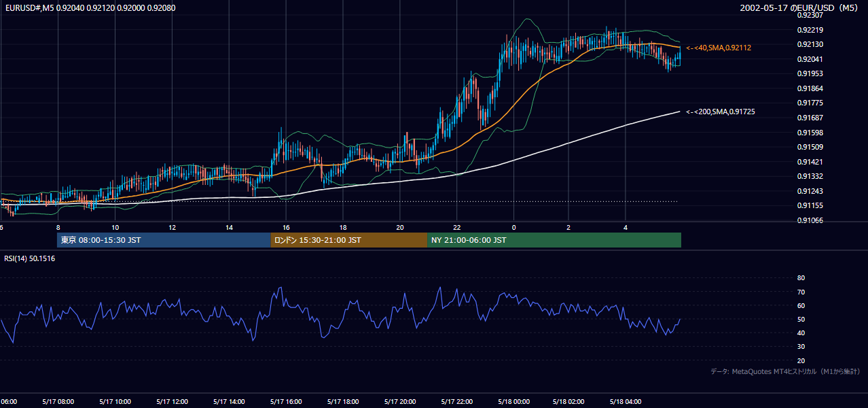Click the 5/17 08:00 bottom time label
868x408 pixels.
(x=58, y=401)
